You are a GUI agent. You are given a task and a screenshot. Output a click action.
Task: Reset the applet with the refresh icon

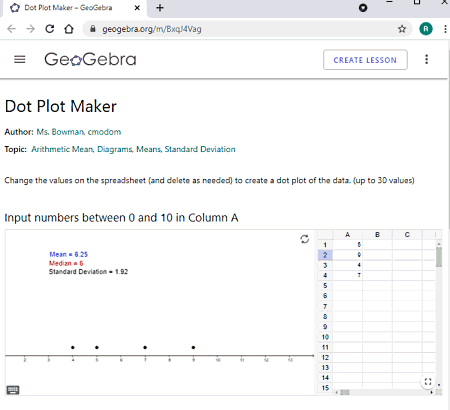(304, 239)
